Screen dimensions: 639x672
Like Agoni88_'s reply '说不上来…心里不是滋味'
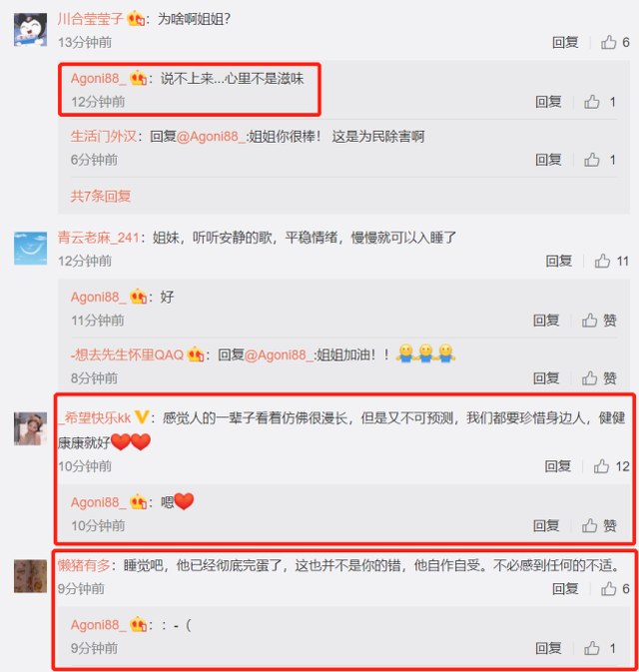point(591,102)
